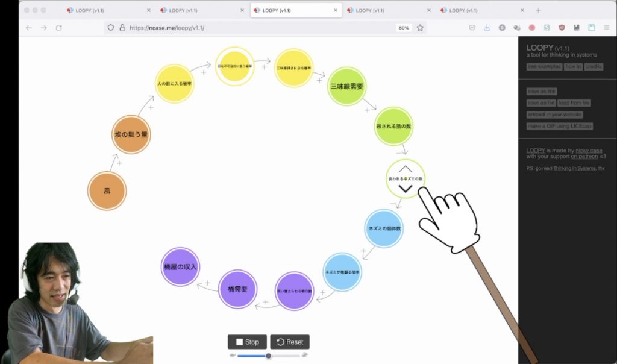Open the browser hamburger menu
The height and width of the screenshot is (364, 617).
(x=606, y=28)
